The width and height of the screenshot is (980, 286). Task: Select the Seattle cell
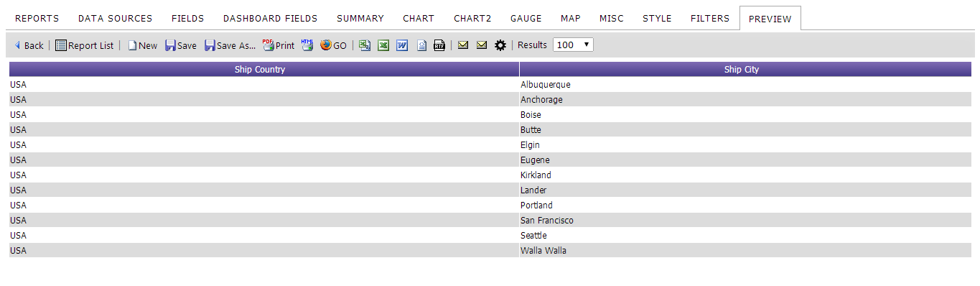click(x=745, y=236)
